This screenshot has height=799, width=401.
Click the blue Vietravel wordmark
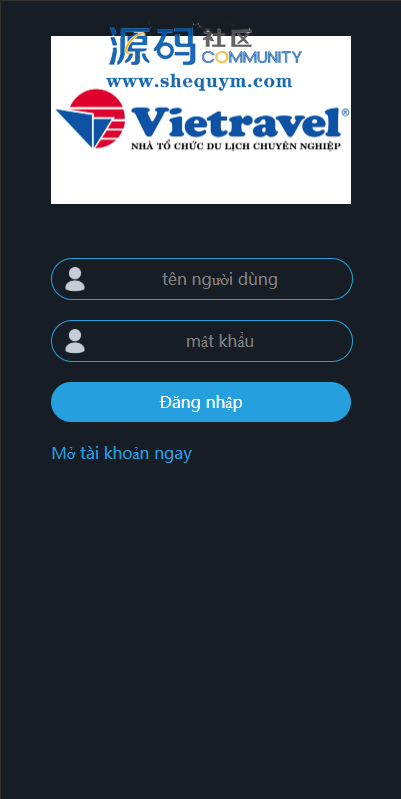pyautogui.click(x=236, y=122)
